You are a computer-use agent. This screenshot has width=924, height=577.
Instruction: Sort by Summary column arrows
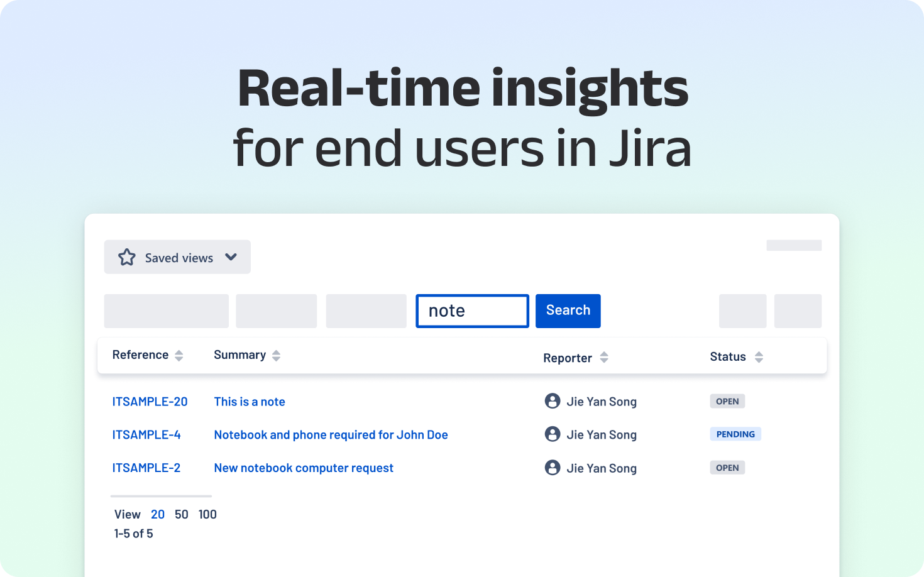click(x=276, y=356)
